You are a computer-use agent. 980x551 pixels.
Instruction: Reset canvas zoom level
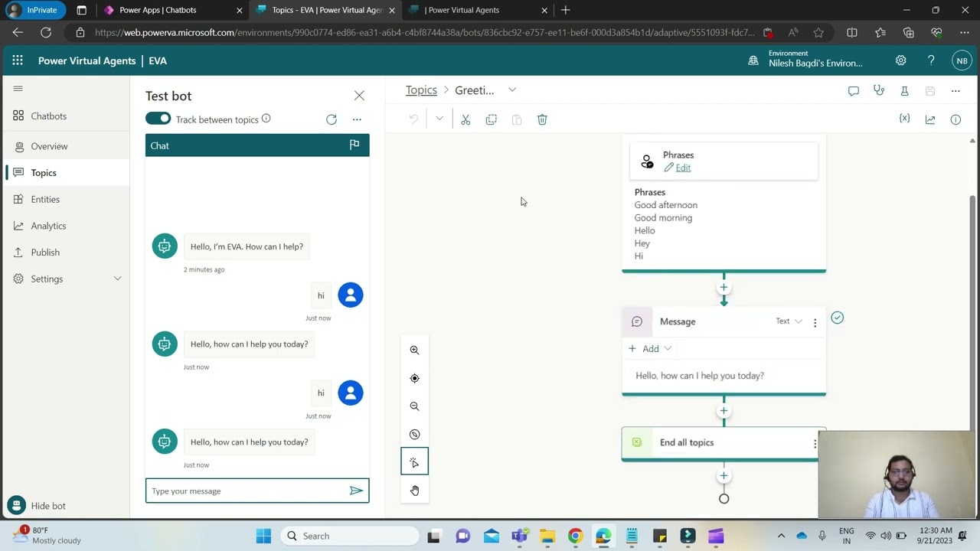tap(414, 434)
